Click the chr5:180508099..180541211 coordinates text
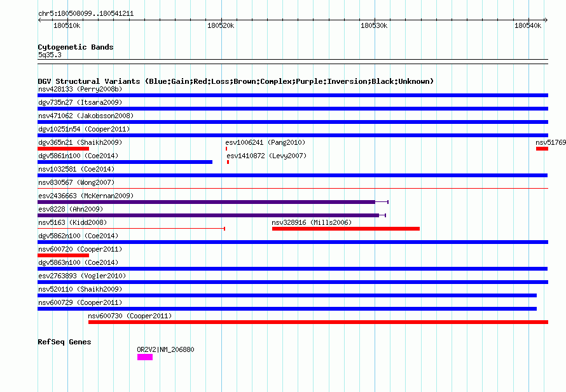 tap(86, 14)
